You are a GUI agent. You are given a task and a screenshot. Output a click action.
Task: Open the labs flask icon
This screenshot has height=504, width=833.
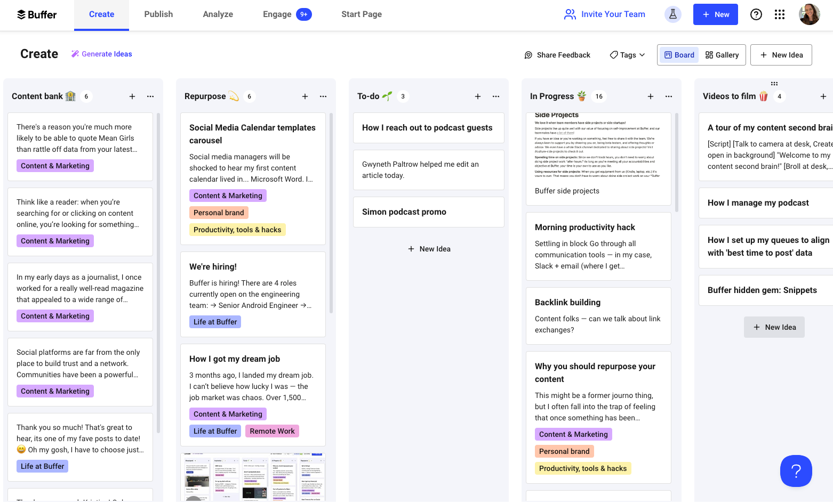click(673, 14)
